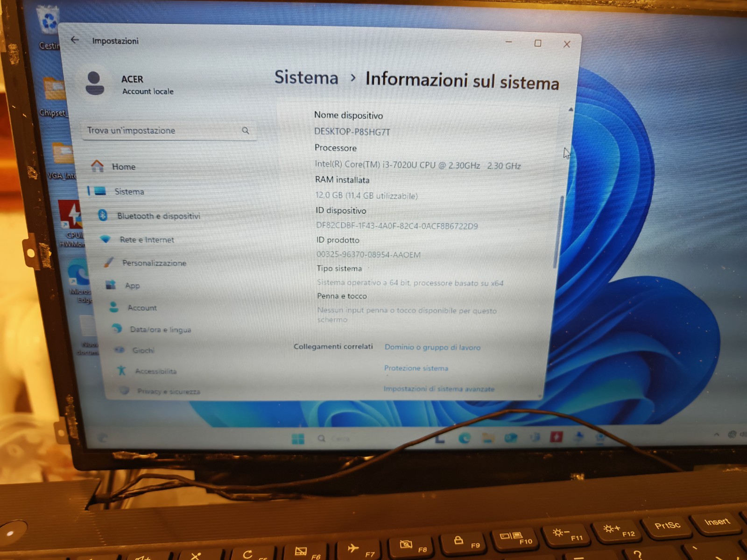This screenshot has width=747, height=560.
Task: Open the red CPUID HWMonitor taskbar icon
Action: click(556, 437)
